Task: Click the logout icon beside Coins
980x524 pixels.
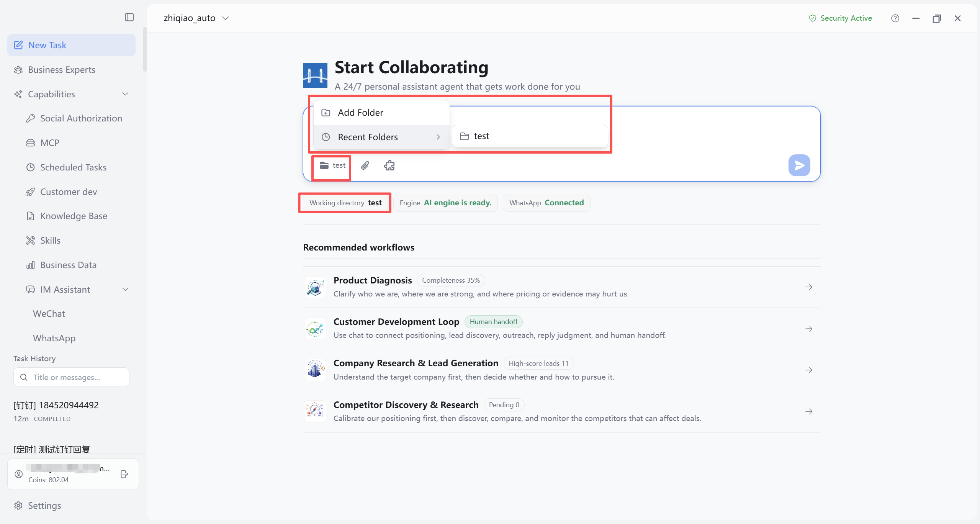Action: click(x=124, y=474)
